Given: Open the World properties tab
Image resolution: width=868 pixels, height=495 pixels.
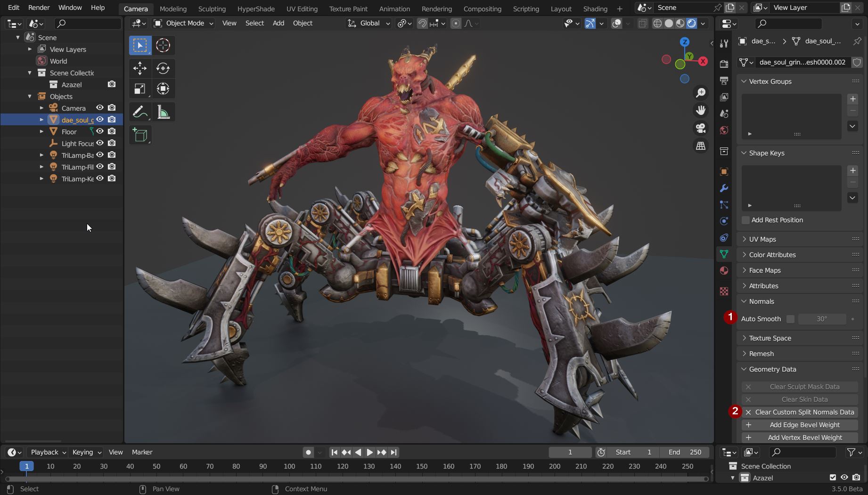Looking at the screenshot, I should pos(724,130).
